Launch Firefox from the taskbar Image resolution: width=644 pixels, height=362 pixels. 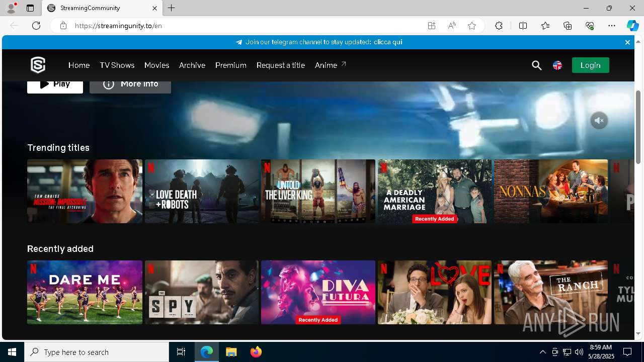click(256, 352)
